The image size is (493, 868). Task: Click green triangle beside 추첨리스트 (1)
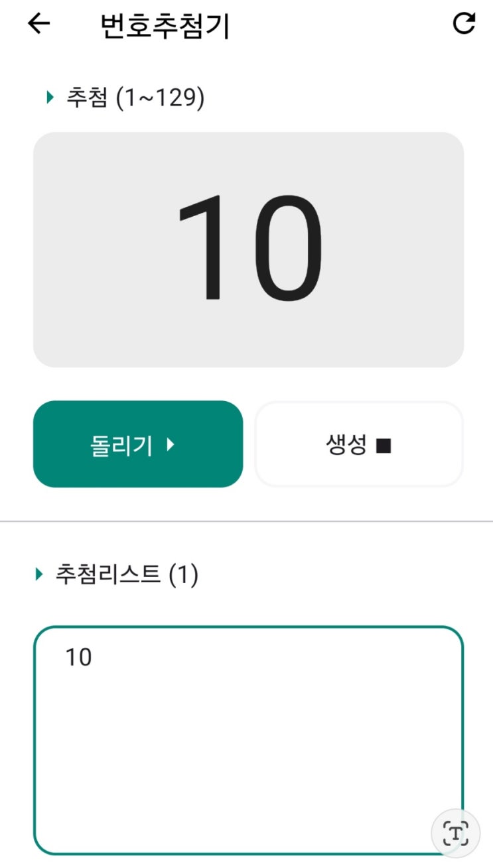coord(39,574)
